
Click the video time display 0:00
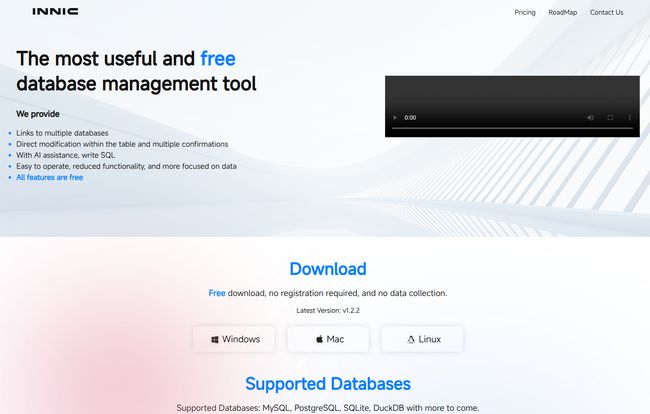[410, 118]
